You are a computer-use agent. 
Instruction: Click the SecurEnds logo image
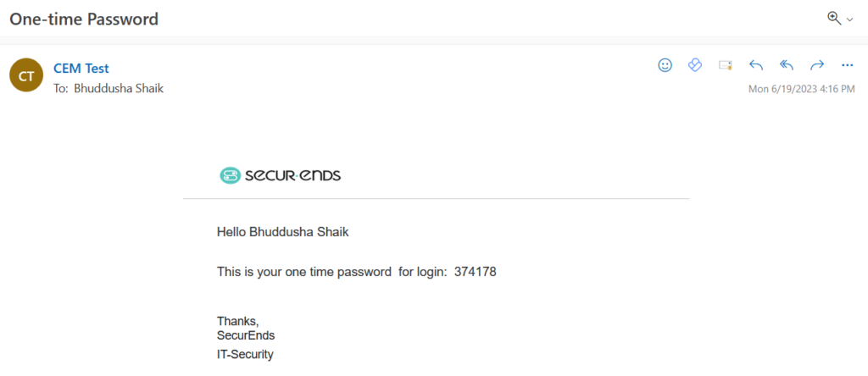pos(280,176)
